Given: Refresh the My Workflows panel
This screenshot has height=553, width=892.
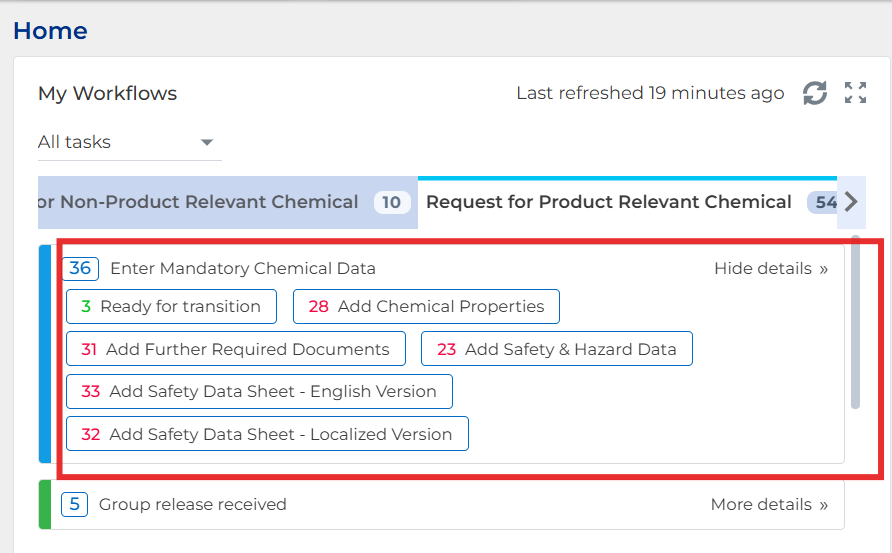Looking at the screenshot, I should coord(815,93).
